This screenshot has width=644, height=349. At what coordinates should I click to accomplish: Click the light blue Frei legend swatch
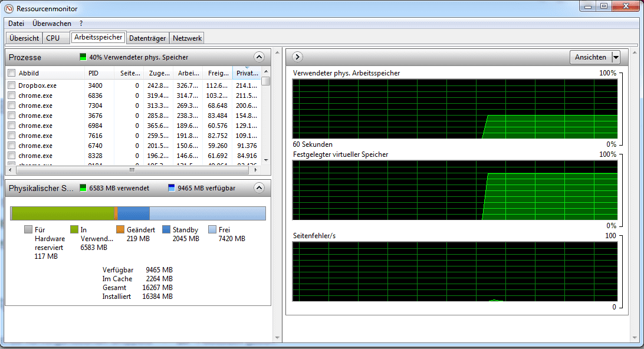212,229
